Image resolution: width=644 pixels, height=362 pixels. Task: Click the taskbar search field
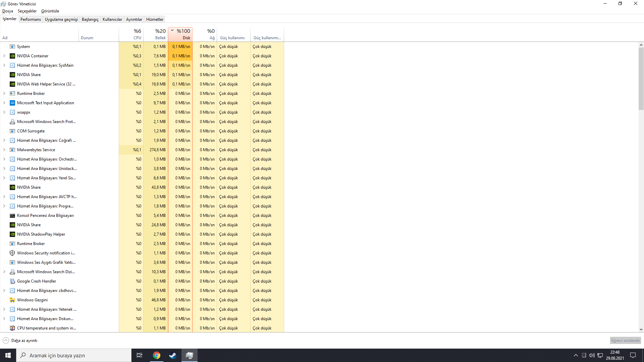point(74,355)
